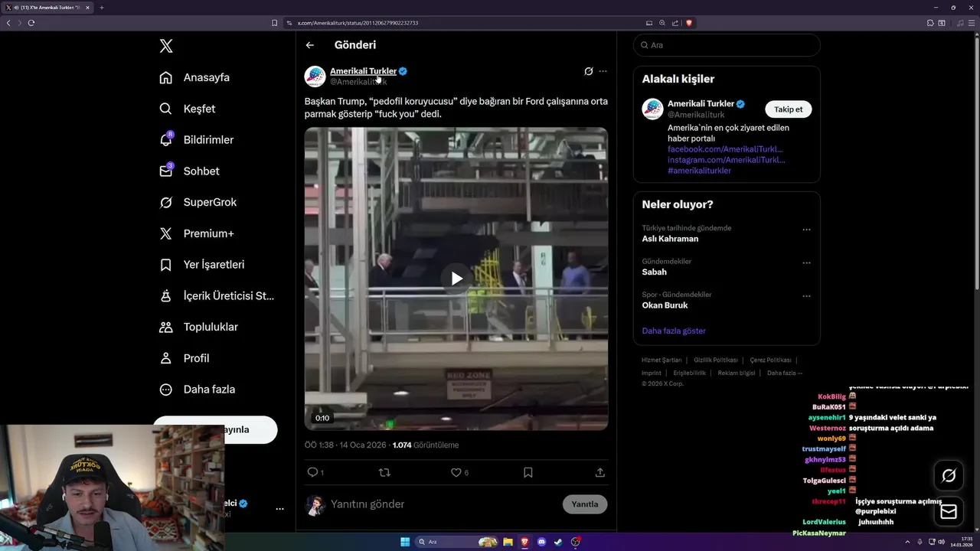Click the Daha fazla circle icon
This screenshot has width=980, height=551.
165,390
